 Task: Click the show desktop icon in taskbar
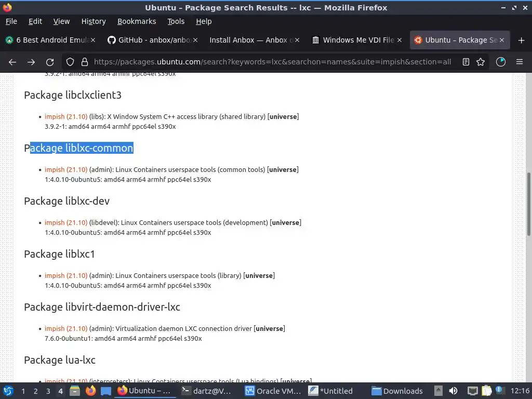pyautogui.click(x=106, y=391)
